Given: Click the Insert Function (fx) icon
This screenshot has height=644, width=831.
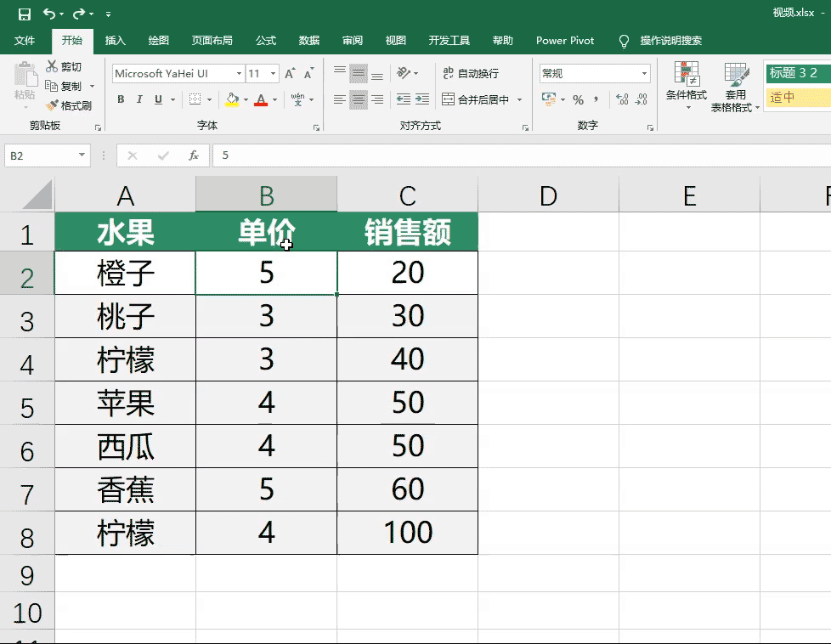Looking at the screenshot, I should tap(193, 155).
